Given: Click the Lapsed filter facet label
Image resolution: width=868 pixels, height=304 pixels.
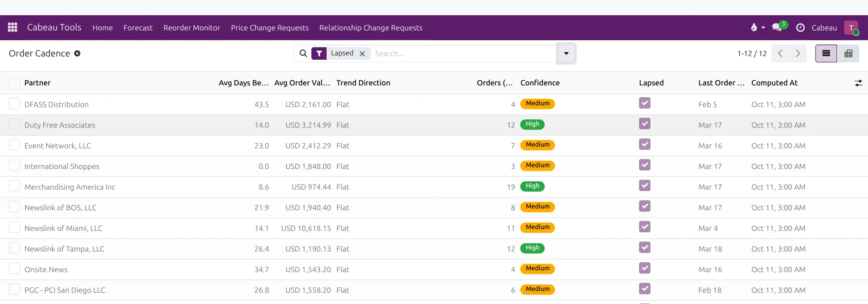Looking at the screenshot, I should (x=342, y=53).
